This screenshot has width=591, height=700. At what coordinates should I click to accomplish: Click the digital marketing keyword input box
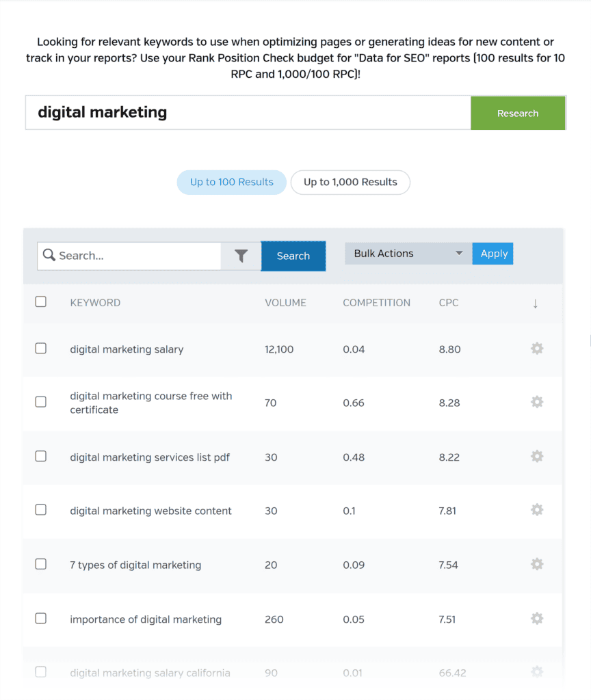(248, 113)
